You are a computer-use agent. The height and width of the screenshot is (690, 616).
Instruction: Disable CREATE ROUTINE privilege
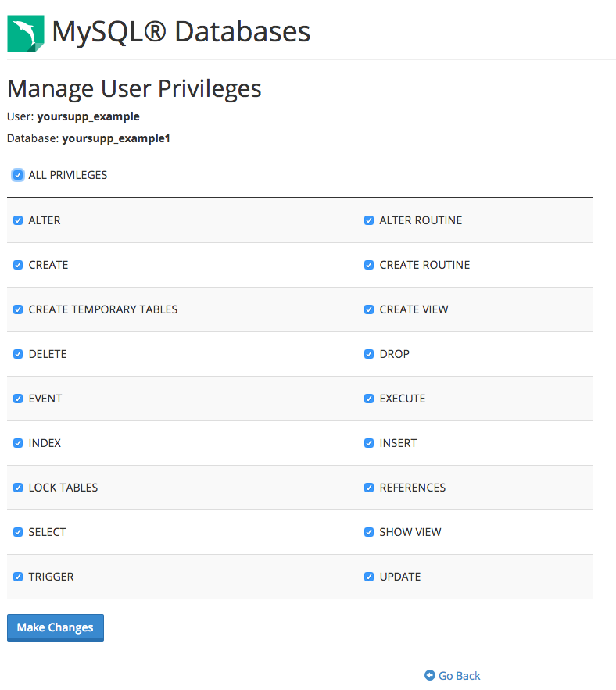[368, 265]
